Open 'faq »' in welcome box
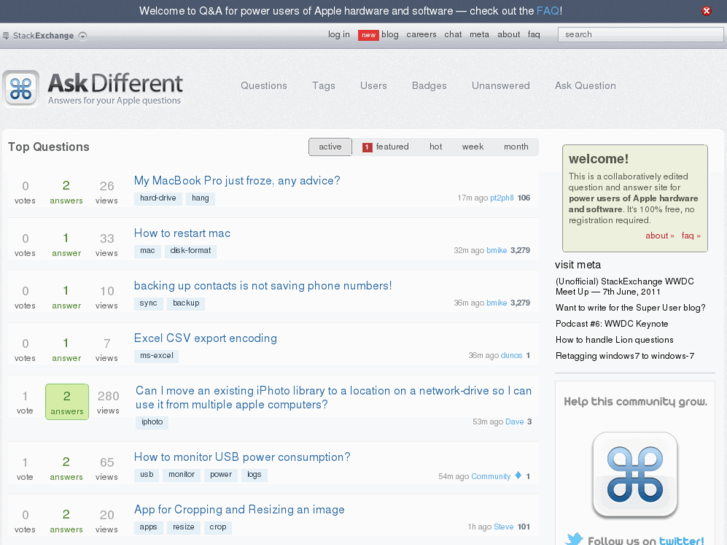 tap(690, 236)
